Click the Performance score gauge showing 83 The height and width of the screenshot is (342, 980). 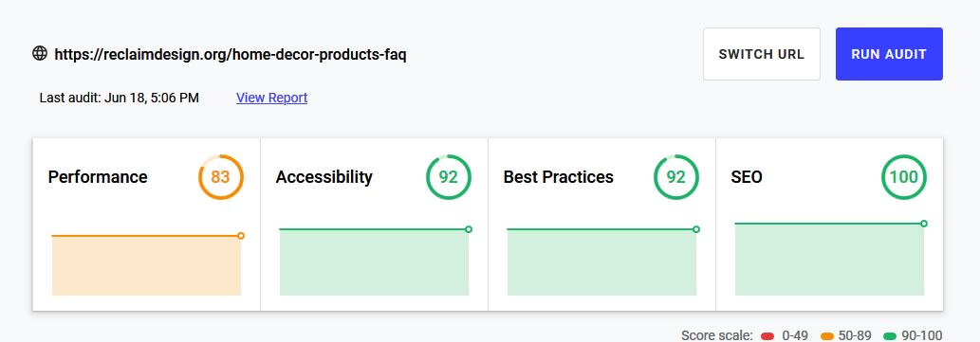click(x=221, y=177)
